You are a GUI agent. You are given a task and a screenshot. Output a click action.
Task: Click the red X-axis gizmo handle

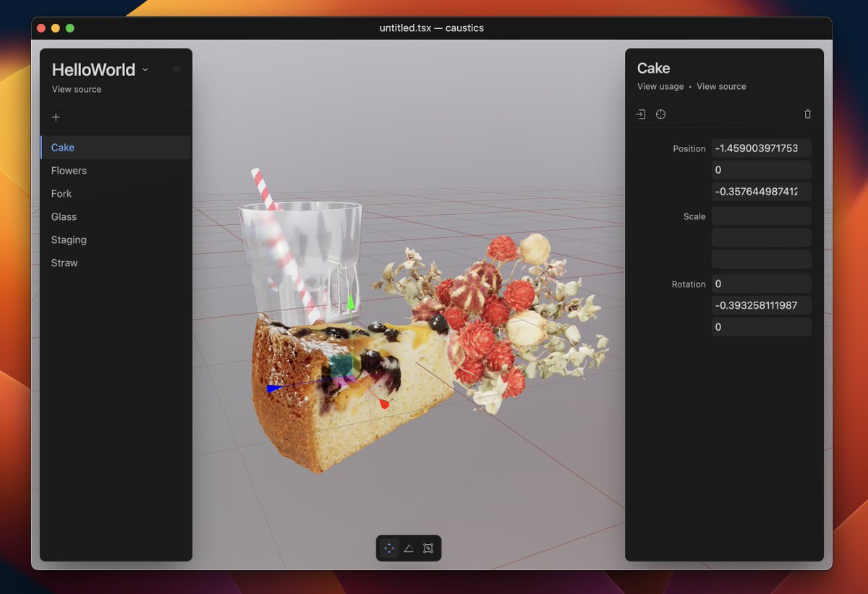[x=384, y=404]
